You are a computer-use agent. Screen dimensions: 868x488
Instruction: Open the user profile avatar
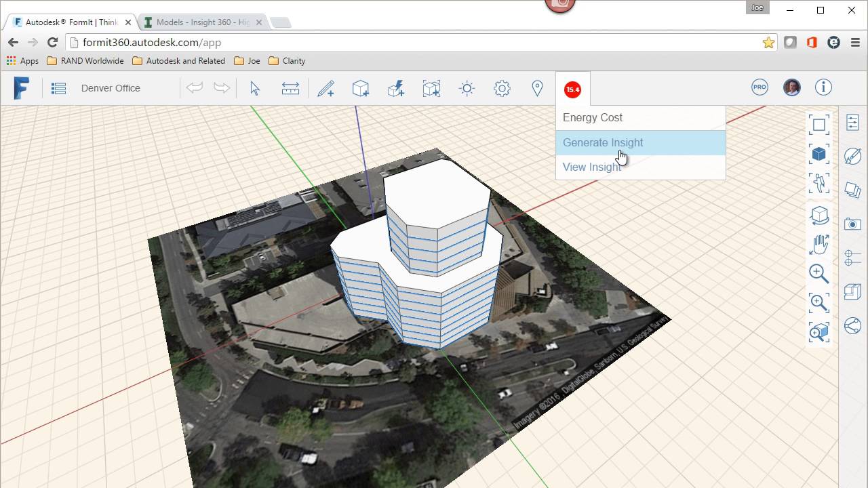point(791,87)
